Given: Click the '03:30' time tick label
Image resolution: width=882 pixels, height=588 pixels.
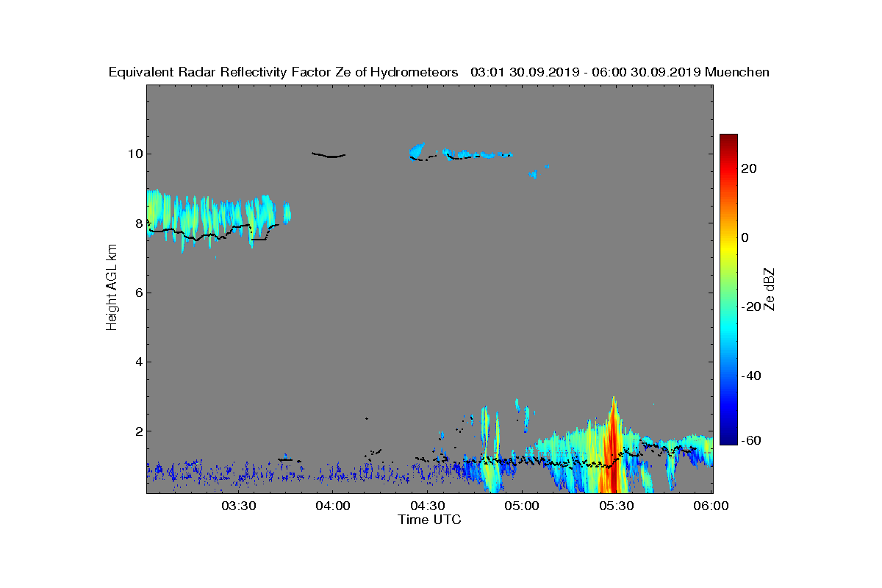Looking at the screenshot, I should 238,506.
